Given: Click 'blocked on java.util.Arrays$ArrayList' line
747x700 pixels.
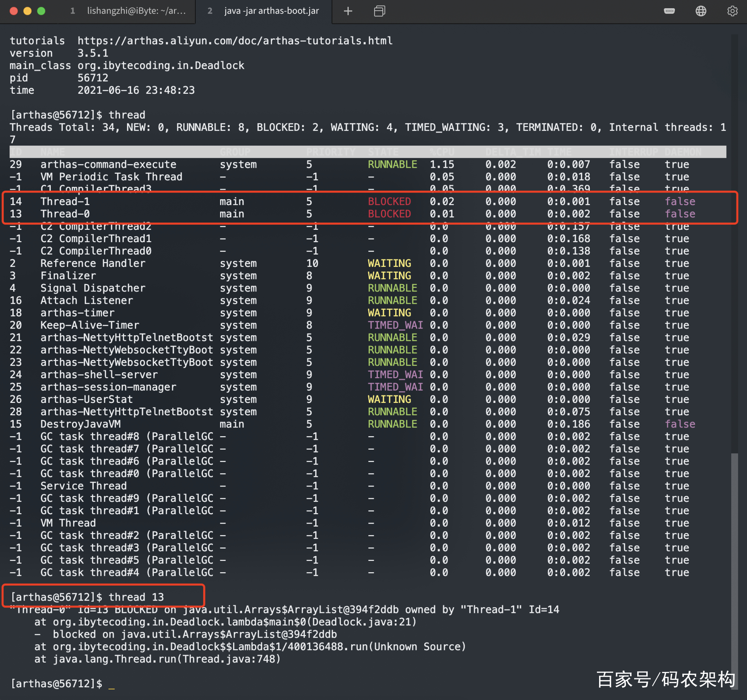Looking at the screenshot, I should pyautogui.click(x=186, y=634).
